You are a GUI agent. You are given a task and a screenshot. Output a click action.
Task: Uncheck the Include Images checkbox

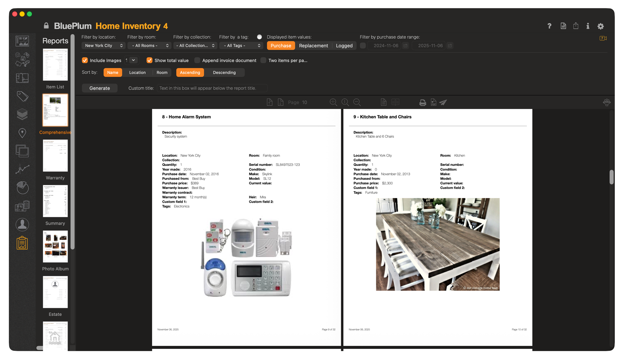85,60
